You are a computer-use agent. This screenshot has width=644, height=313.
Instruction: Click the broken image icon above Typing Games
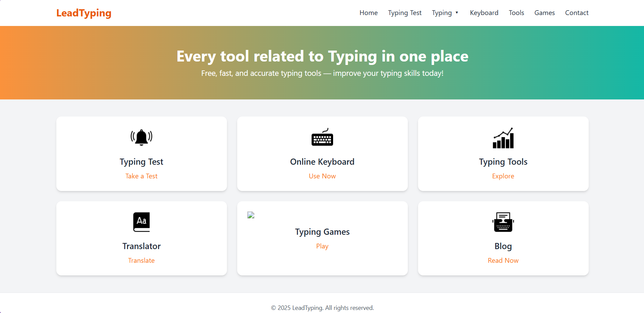point(251,215)
